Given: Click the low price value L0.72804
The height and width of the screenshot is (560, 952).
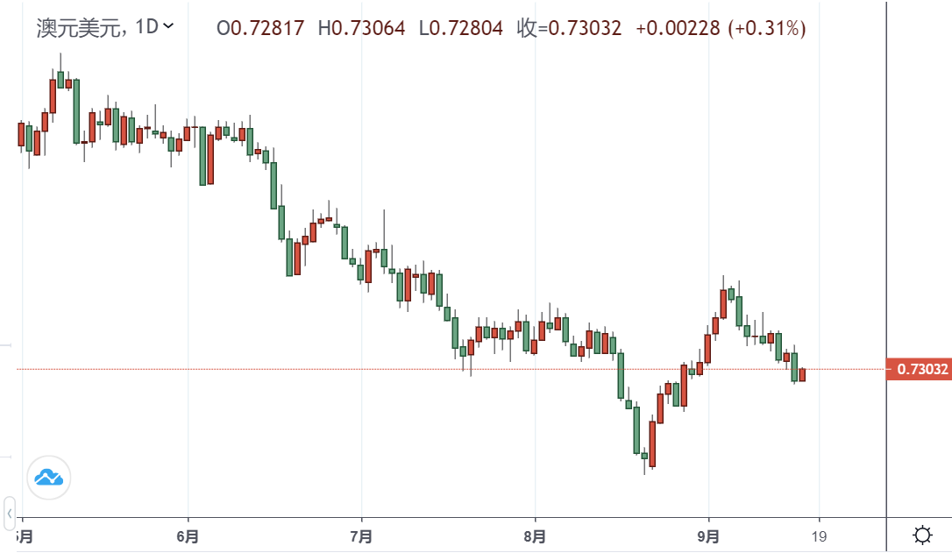Looking at the screenshot, I should [461, 28].
